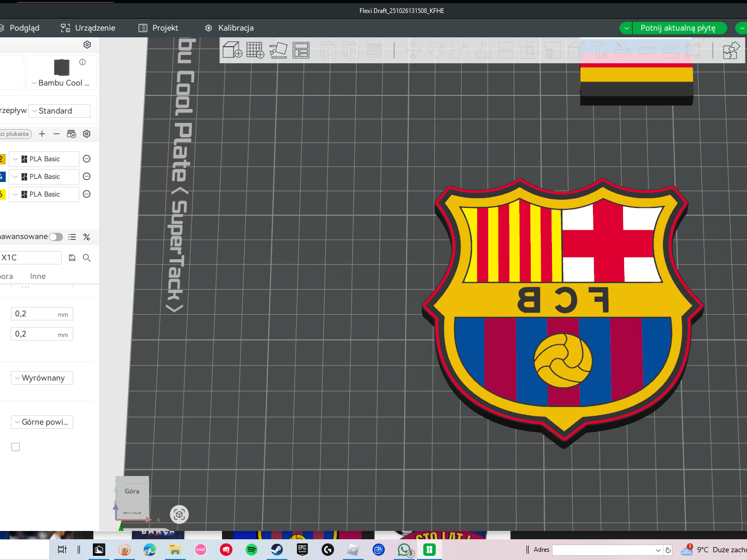This screenshot has width=747, height=560.
Task: Open slice button arrow dropdown
Action: tap(626, 28)
